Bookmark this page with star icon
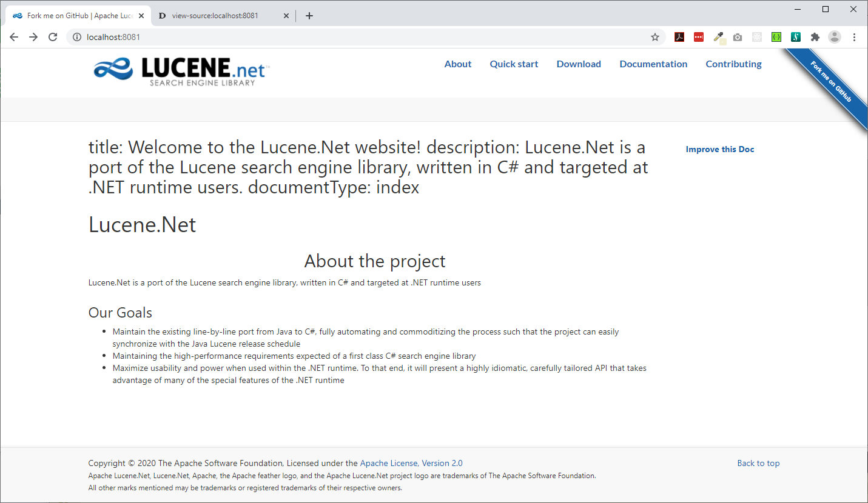Viewport: 868px width, 503px height. 655,37
